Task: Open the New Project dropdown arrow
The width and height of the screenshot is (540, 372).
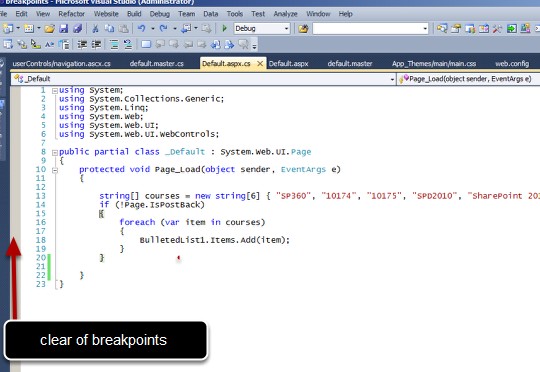Action: click(18, 28)
